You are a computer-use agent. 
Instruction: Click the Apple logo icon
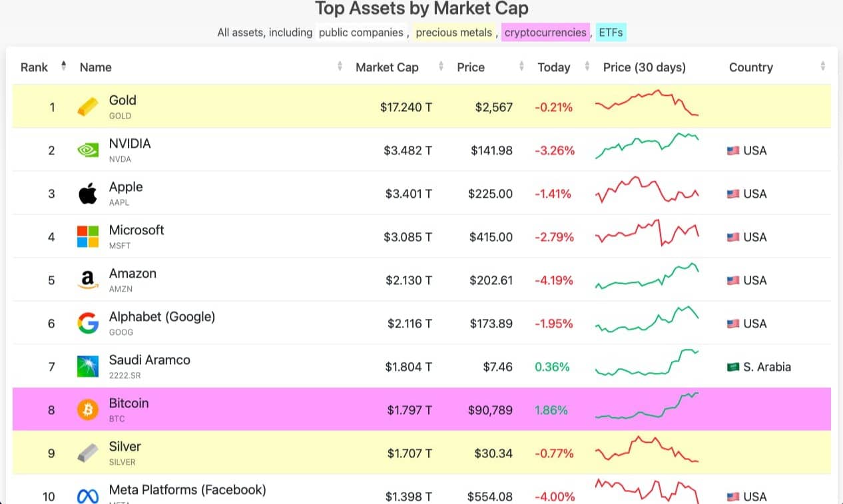pyautogui.click(x=87, y=194)
